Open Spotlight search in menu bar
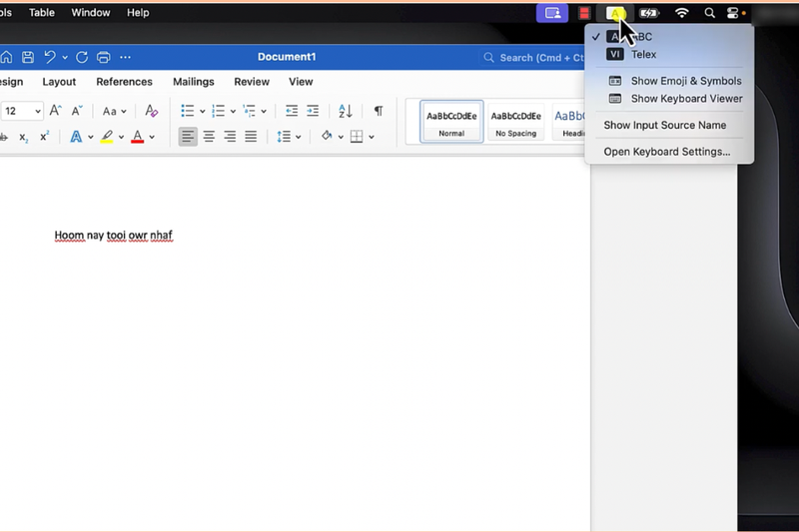 [709, 13]
